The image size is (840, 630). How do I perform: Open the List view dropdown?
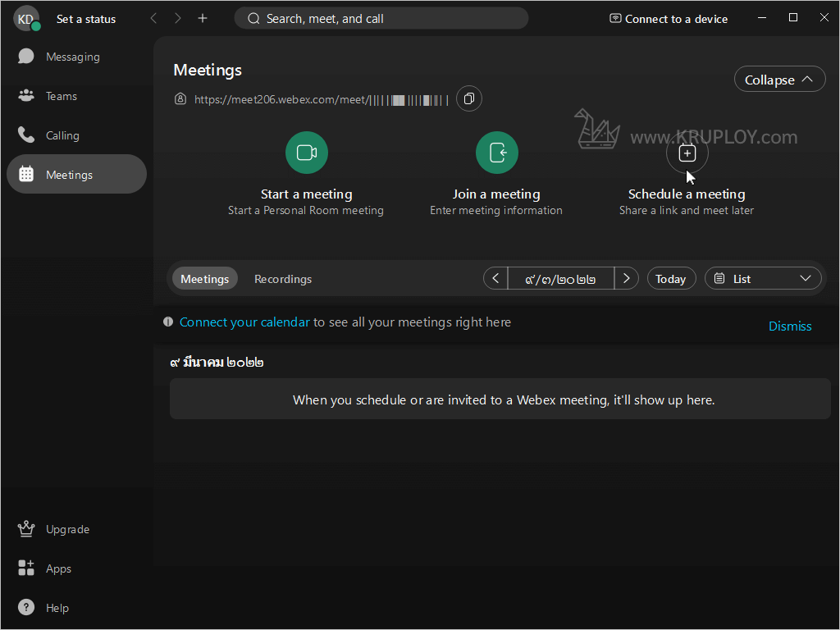(763, 279)
